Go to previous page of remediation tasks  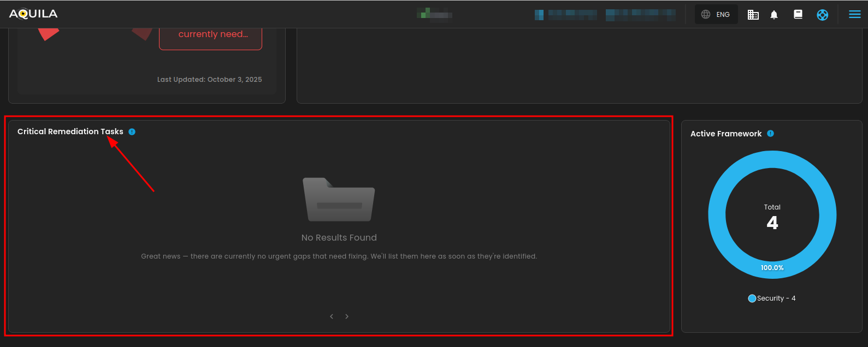click(332, 316)
